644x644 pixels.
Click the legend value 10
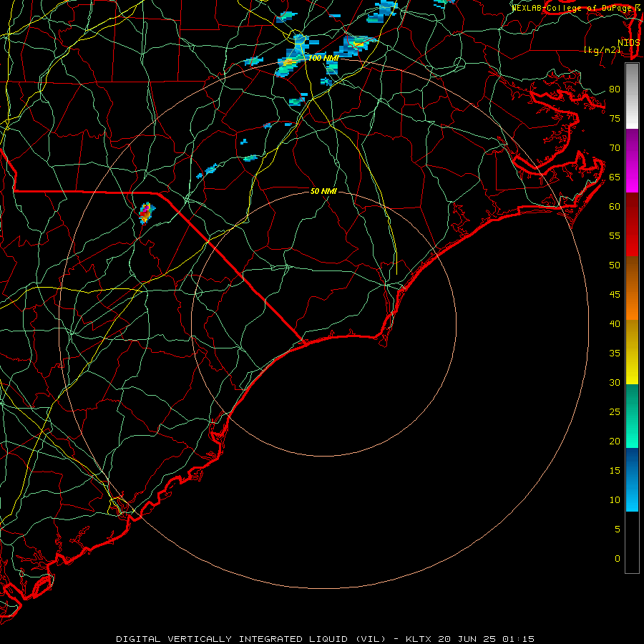tap(615, 500)
